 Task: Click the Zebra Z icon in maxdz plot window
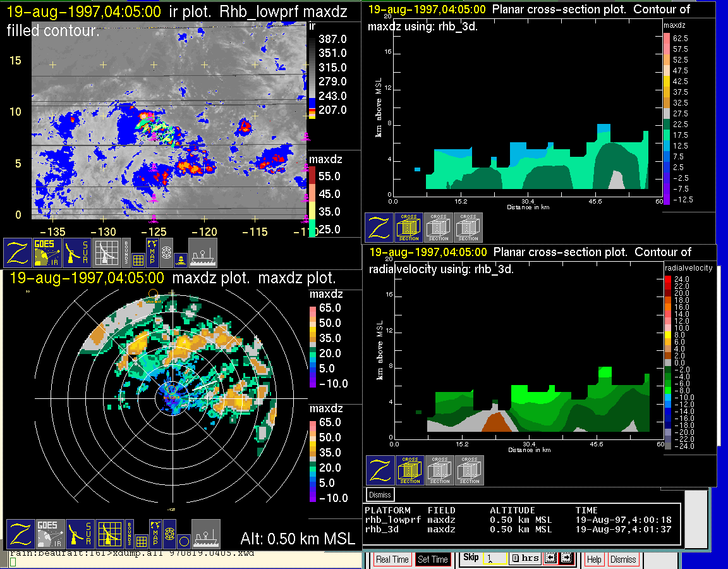point(20,534)
